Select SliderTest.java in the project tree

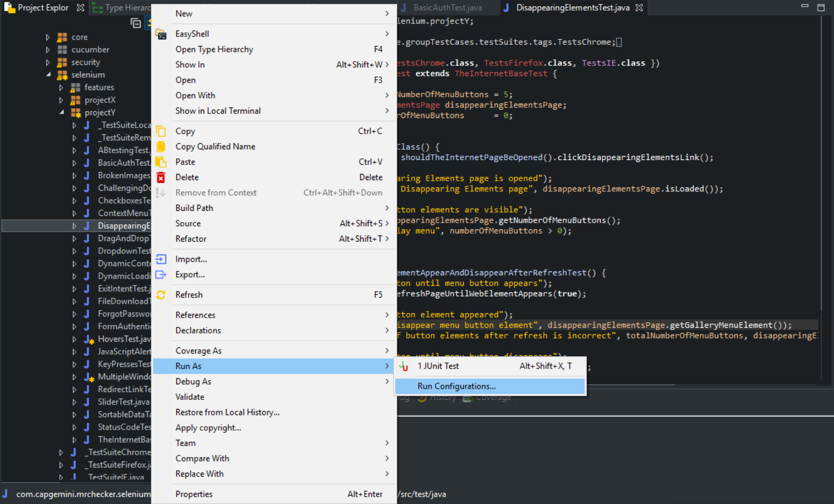point(124,402)
